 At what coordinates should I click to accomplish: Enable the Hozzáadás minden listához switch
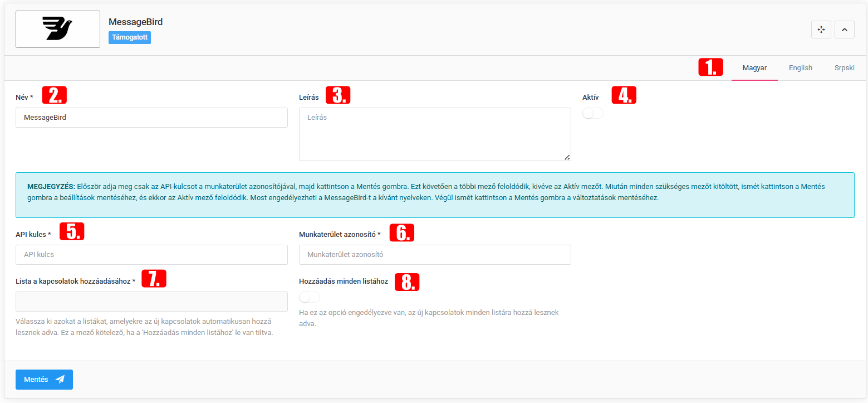[x=310, y=297]
